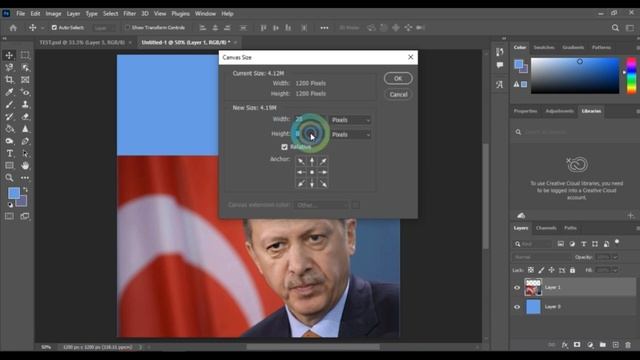Open the Height units dropdown

351,134
